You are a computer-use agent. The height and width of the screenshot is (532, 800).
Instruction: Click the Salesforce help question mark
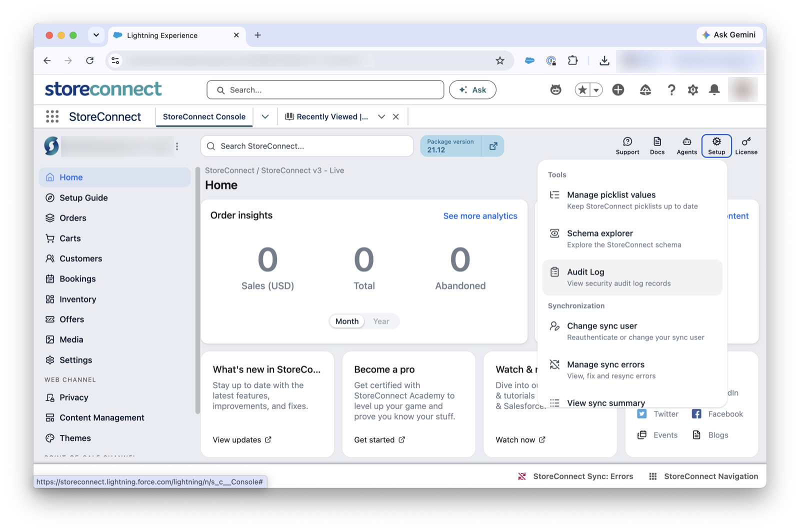coord(671,90)
